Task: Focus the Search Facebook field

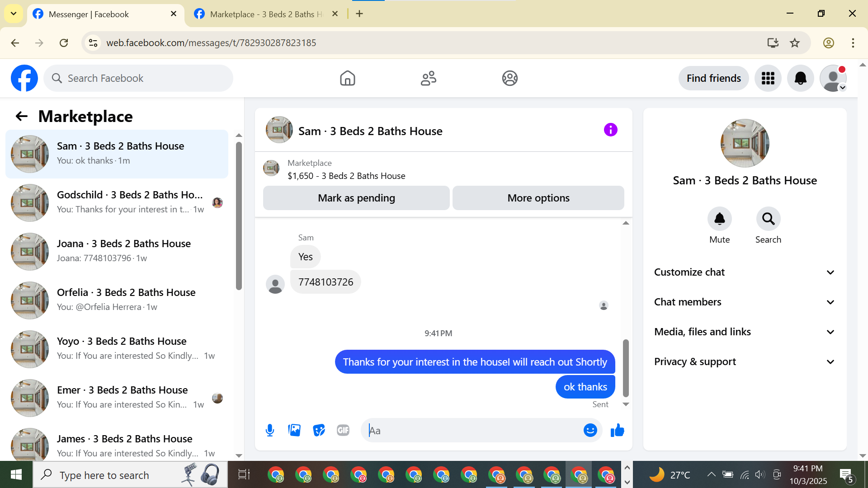Action: pos(138,78)
